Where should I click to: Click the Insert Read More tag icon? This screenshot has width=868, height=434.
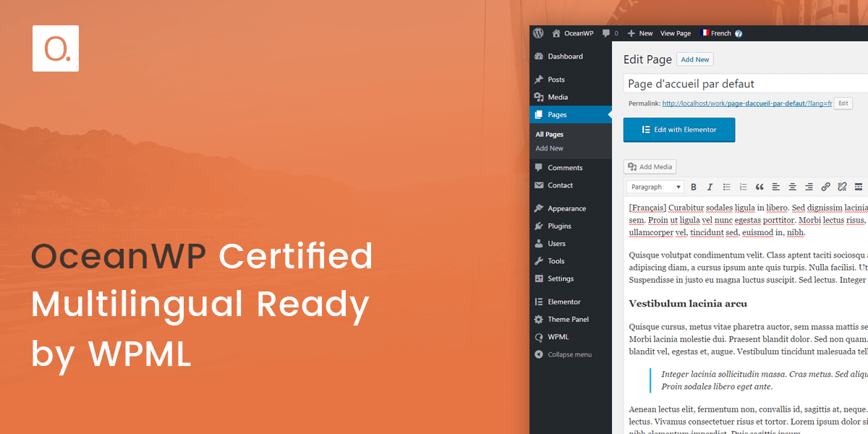click(859, 187)
